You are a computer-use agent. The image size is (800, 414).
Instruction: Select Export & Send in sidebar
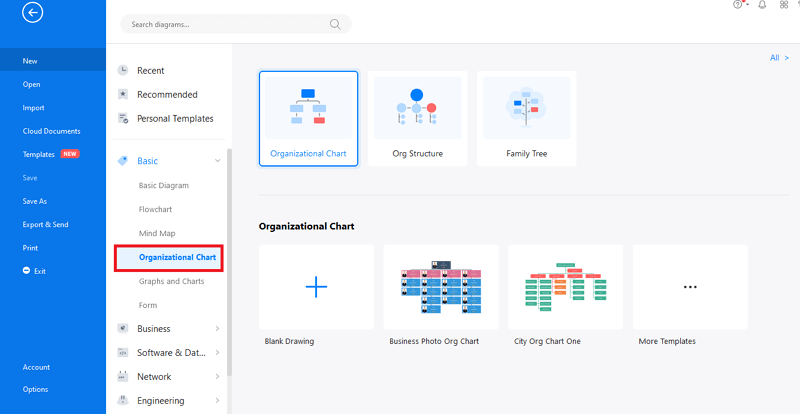coord(45,225)
